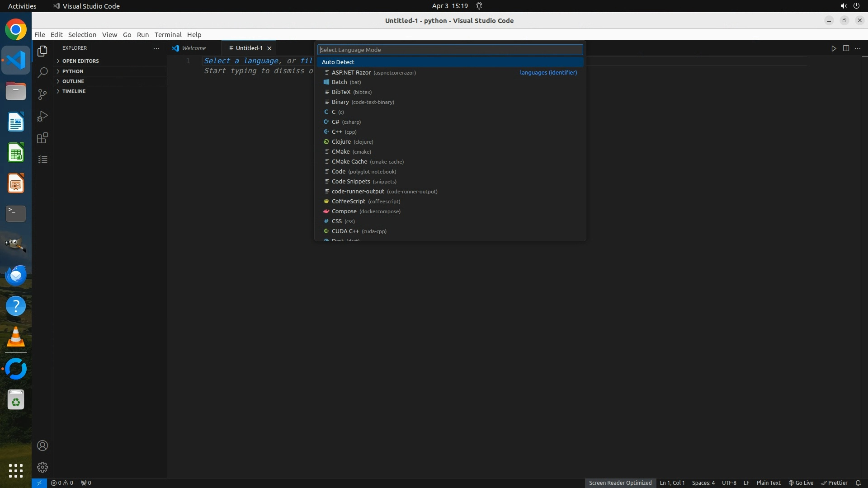Click the notifications bell in status bar
This screenshot has height=488, width=868.
(x=858, y=483)
